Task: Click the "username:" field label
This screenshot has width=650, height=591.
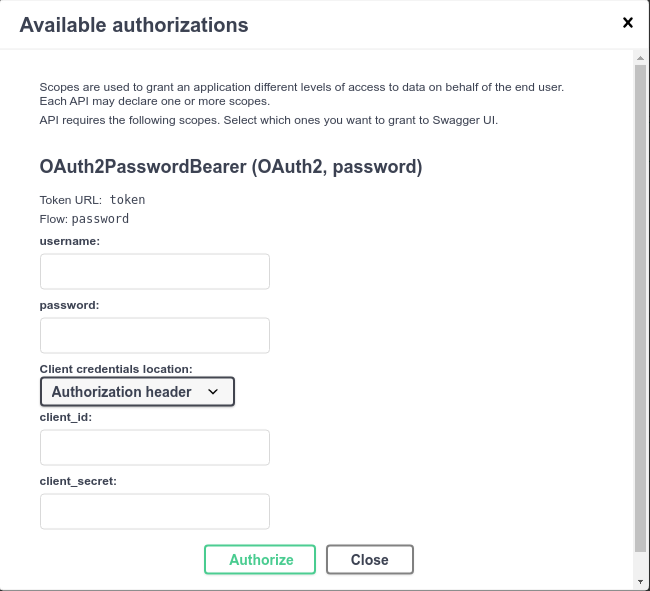Action: coord(70,241)
